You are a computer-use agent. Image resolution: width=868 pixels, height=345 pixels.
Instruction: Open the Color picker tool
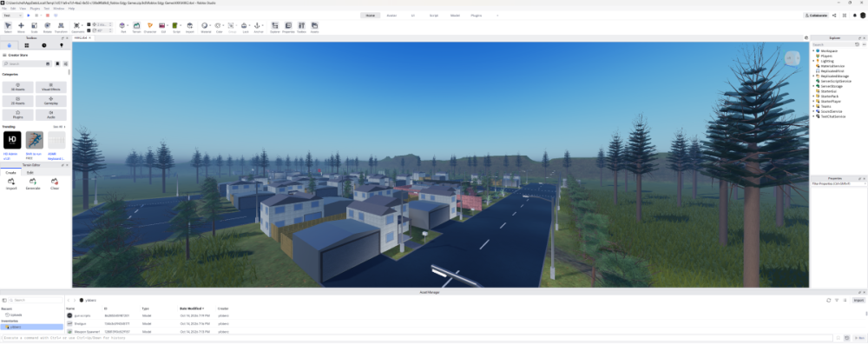pos(219,27)
